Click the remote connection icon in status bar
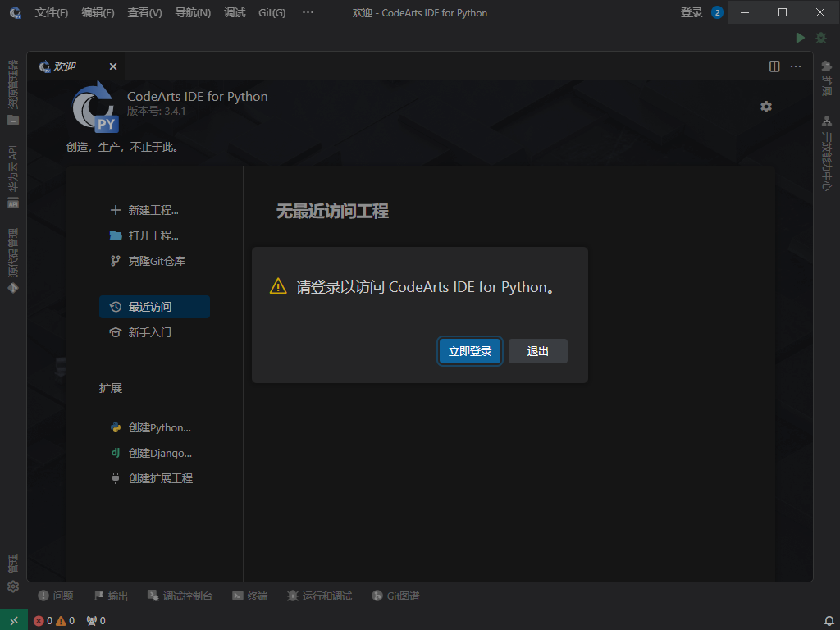This screenshot has height=630, width=840. coord(13,620)
